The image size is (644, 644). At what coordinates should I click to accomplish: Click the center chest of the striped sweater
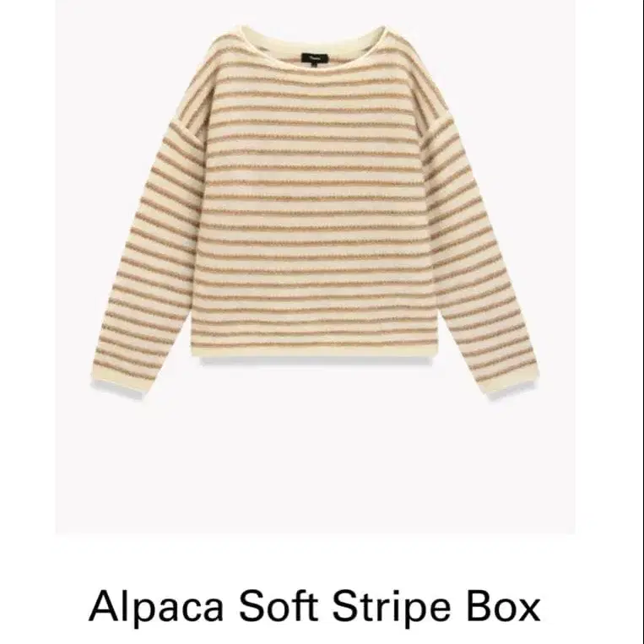click(x=315, y=165)
